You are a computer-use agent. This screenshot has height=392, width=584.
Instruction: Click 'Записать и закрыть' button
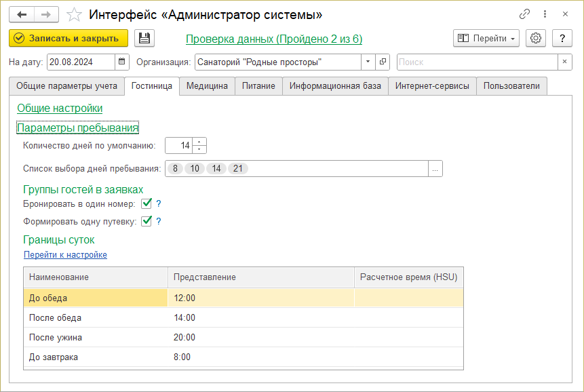pos(69,39)
